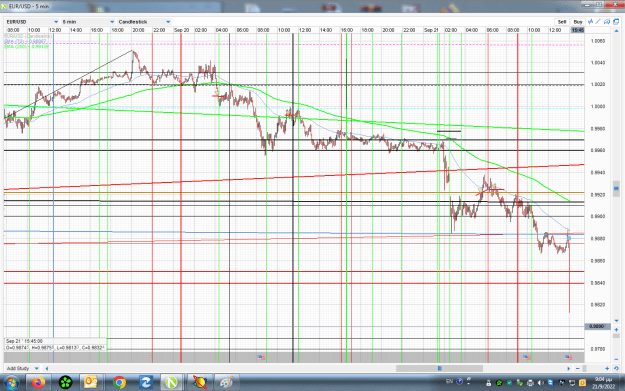
Task: Click the highlighted 0.9800 price axis label
Action: coord(597,326)
